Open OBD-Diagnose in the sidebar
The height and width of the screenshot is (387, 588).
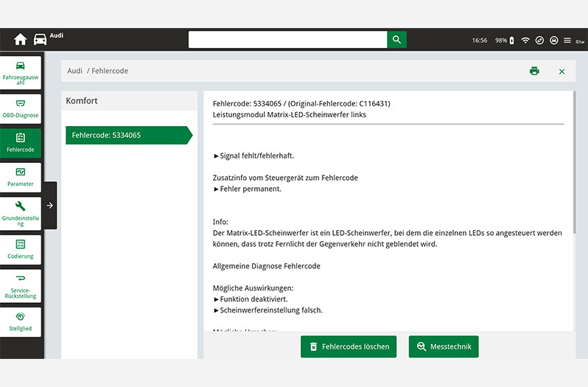21,108
